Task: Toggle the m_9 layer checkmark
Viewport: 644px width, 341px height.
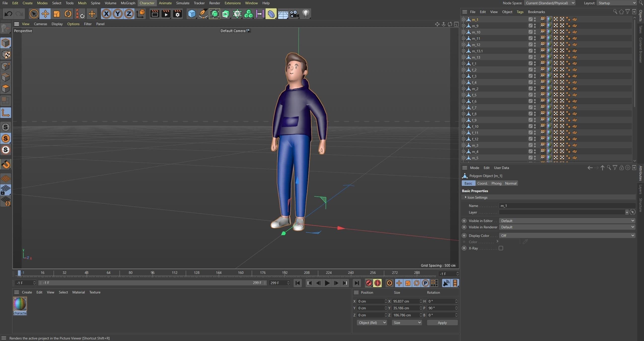Action: [530, 26]
